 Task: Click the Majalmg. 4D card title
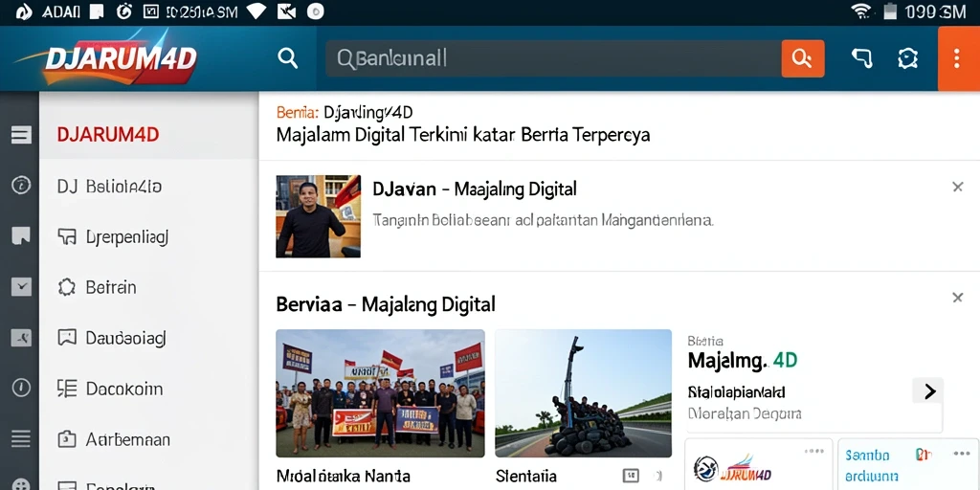743,361
